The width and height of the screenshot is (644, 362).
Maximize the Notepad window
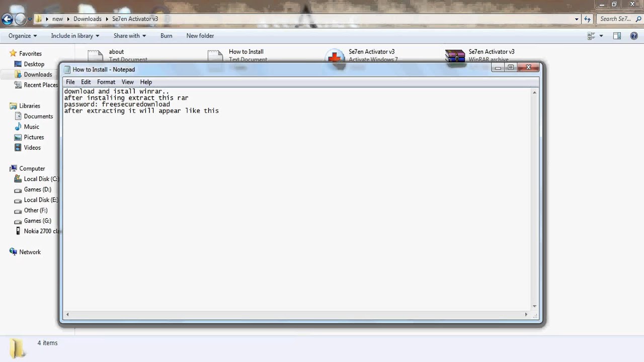pyautogui.click(x=511, y=67)
